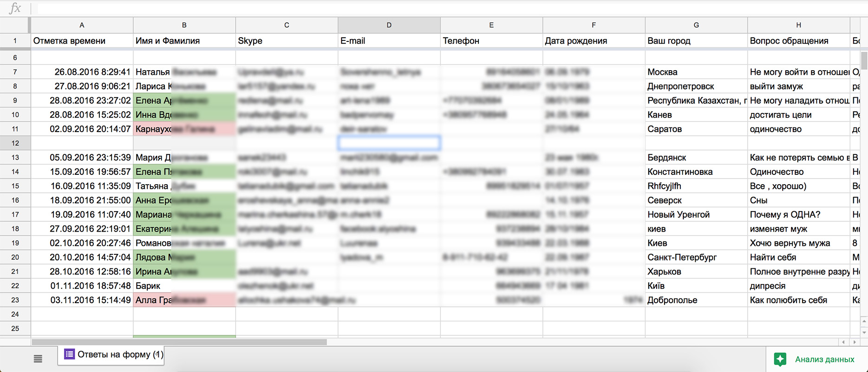Click the green Explore star icon

[x=780, y=359]
